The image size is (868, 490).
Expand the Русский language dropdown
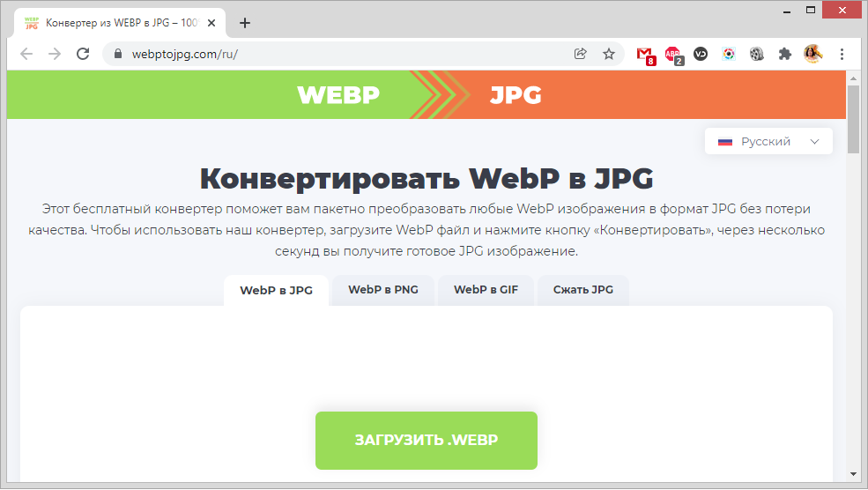point(768,142)
